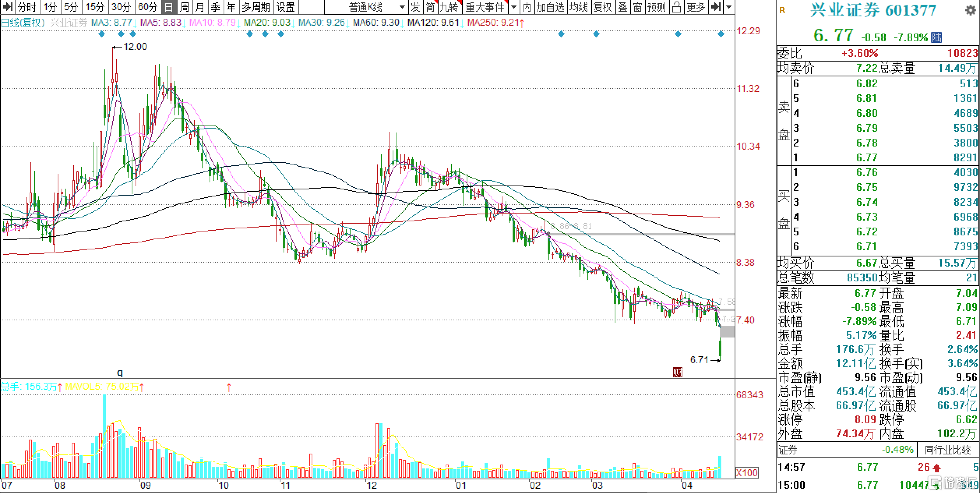The width and height of the screenshot is (980, 493).
Task: Click the 同行业比较 button
Action: 948,450
